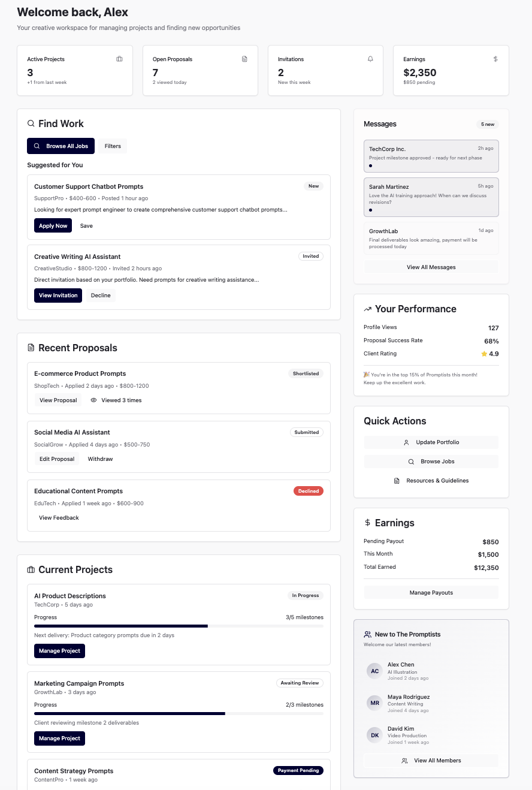Image resolution: width=532 pixels, height=790 pixels.
Task: Withdraw the Social Media AI Assistant proposal
Action: coord(100,459)
